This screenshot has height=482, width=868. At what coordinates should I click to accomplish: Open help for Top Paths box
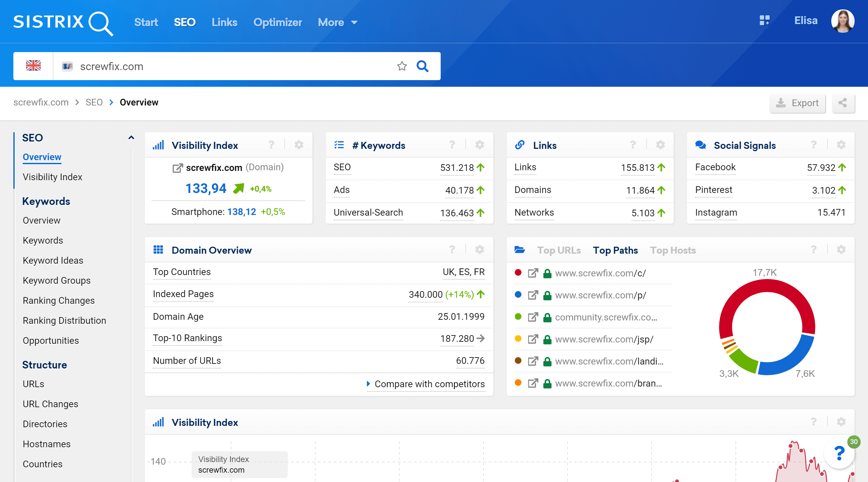(813, 250)
